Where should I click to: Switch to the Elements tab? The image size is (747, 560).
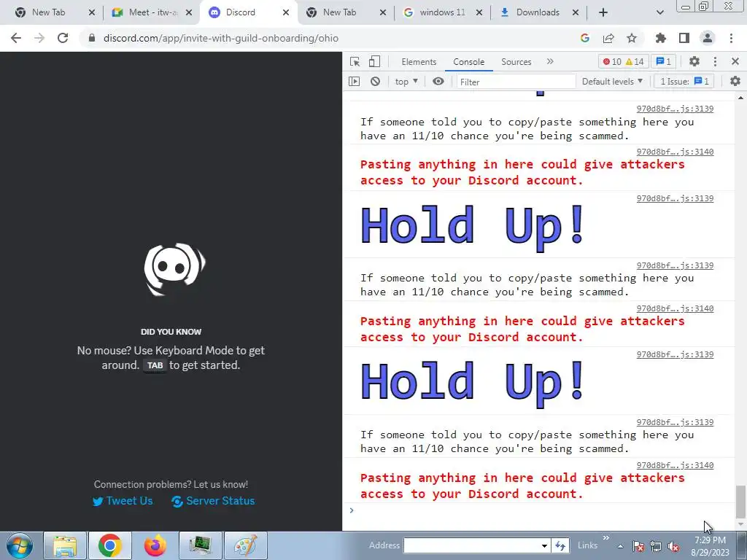419,62
